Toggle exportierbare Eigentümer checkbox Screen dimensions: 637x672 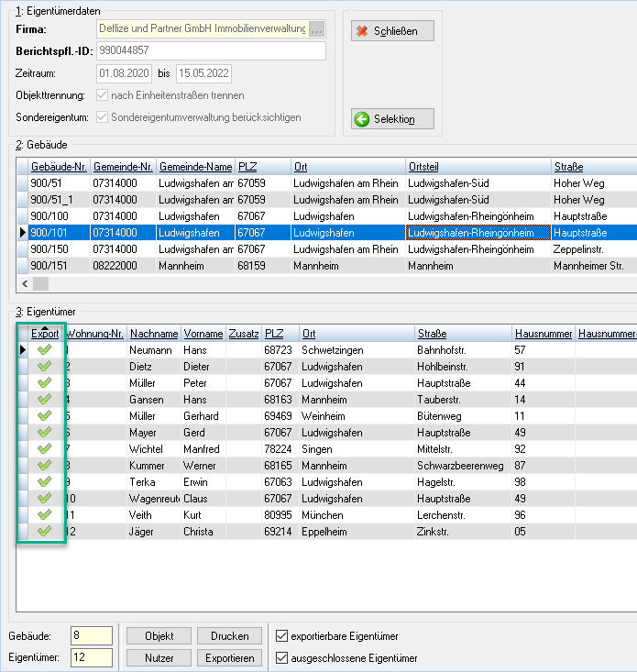click(x=281, y=635)
